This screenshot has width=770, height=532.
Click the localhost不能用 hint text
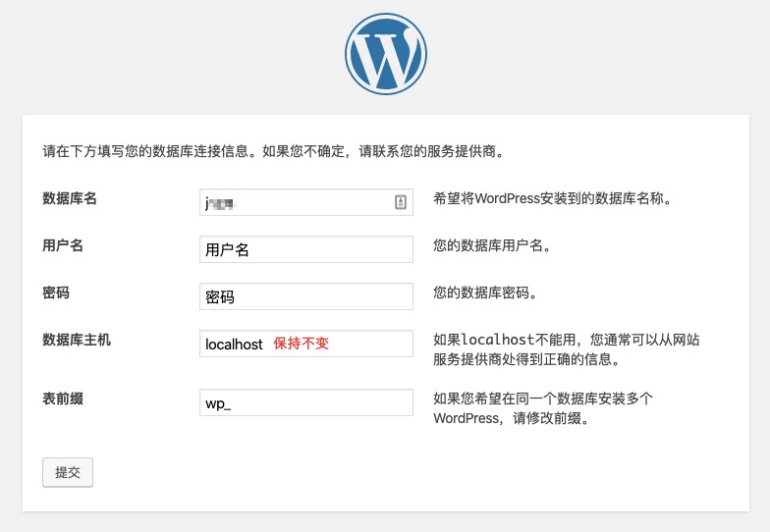pos(566,349)
